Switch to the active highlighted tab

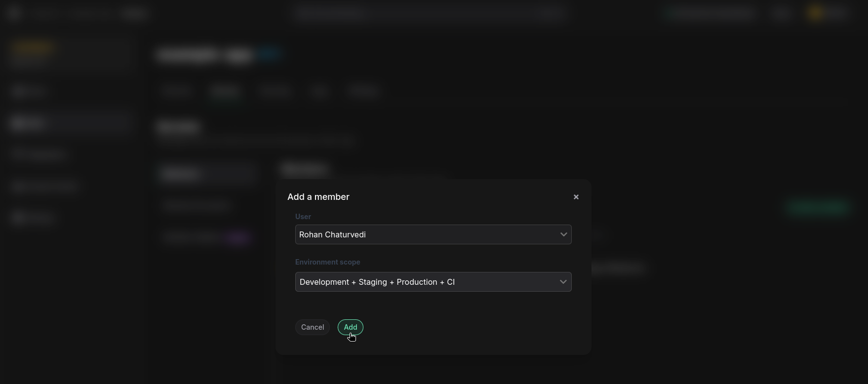pos(225,91)
